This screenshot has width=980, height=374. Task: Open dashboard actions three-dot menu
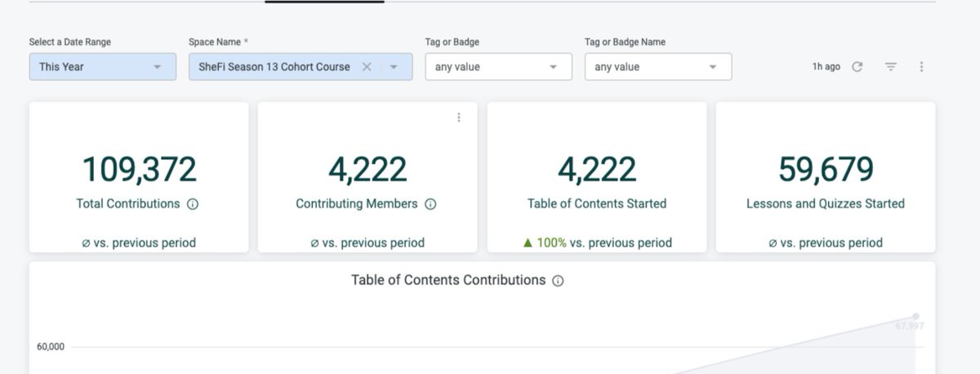pos(921,67)
